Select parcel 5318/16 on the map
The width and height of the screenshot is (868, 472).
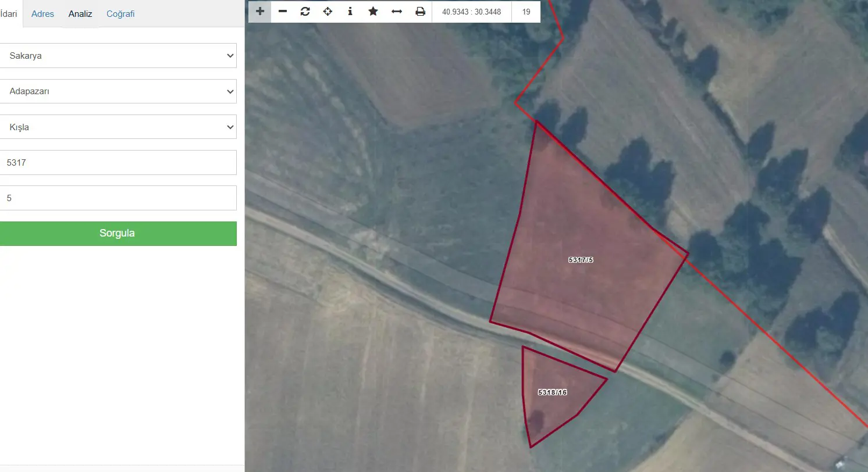tap(552, 392)
